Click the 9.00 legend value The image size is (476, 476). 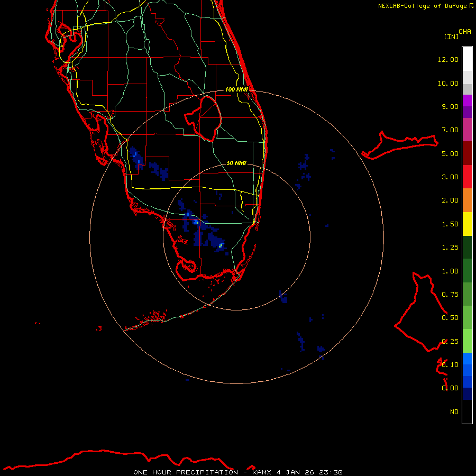tap(450, 106)
